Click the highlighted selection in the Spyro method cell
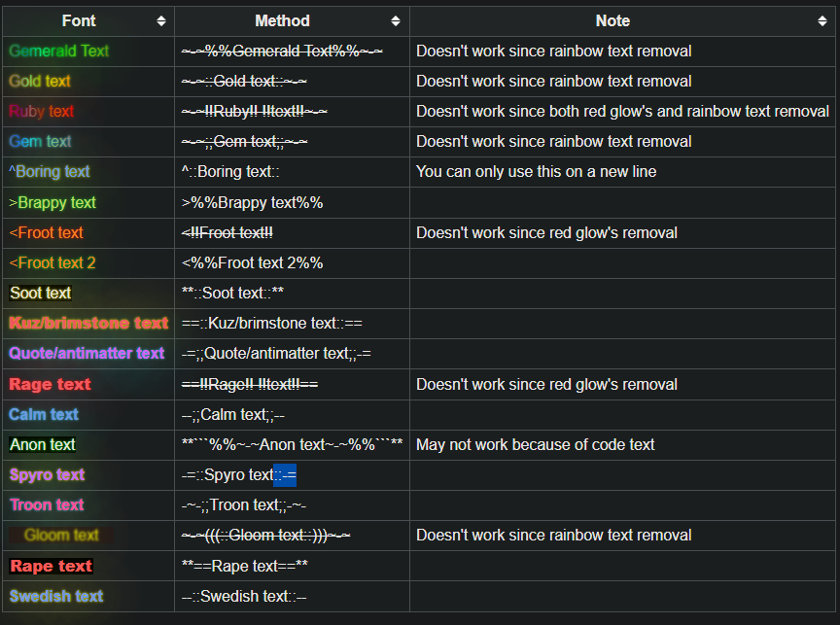This screenshot has width=840, height=625. 285,474
